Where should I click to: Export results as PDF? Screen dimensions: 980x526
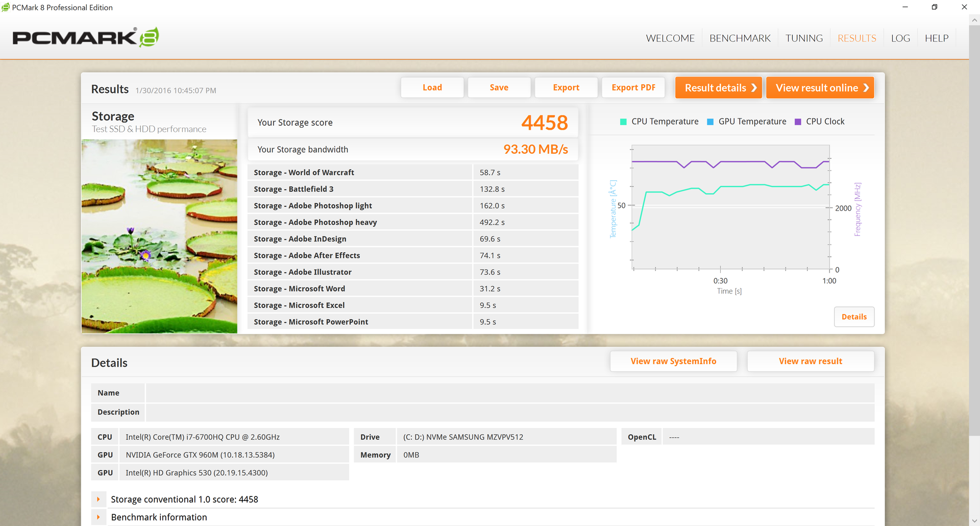point(633,87)
